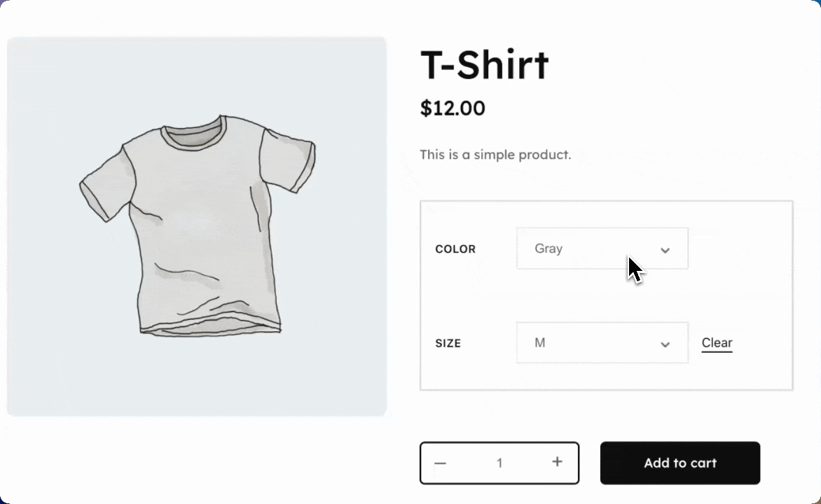The width and height of the screenshot is (821, 504).
Task: Click the Color dropdown chevron icon
Action: click(665, 250)
